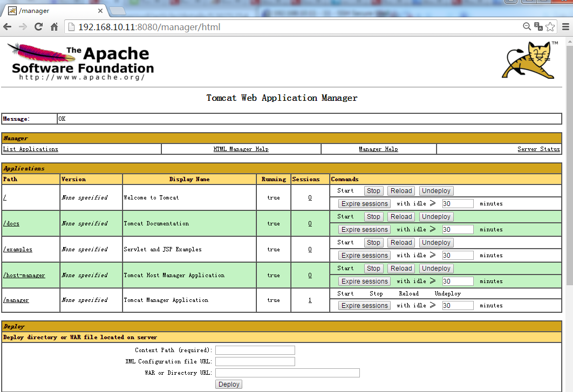Open the /docs application link
Image resolution: width=573 pixels, height=392 pixels.
point(11,224)
